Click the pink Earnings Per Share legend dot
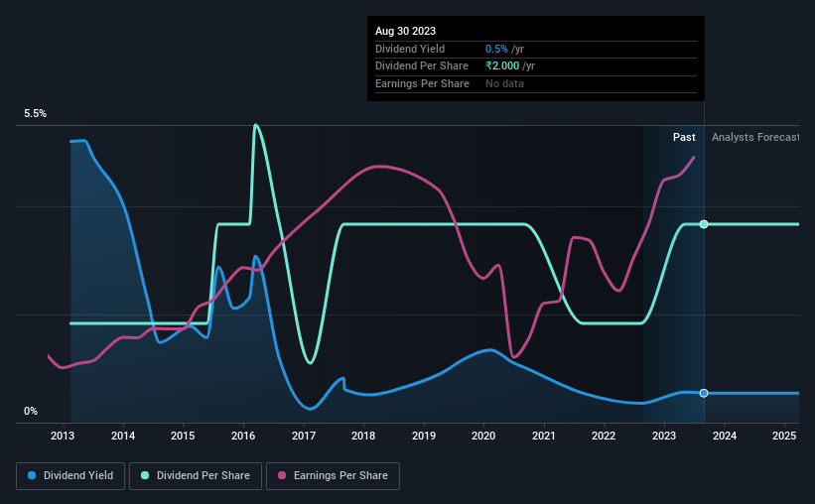The width and height of the screenshot is (815, 504). (282, 475)
